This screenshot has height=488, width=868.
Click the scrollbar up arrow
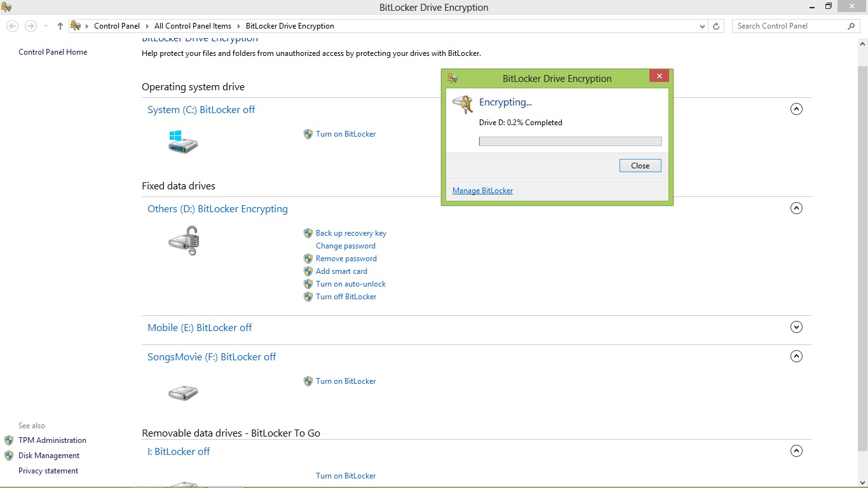pyautogui.click(x=862, y=44)
